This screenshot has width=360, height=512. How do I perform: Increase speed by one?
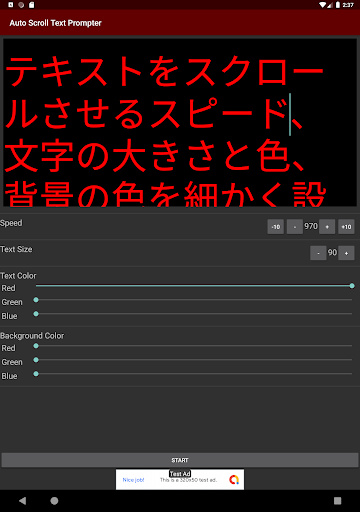[x=327, y=227]
